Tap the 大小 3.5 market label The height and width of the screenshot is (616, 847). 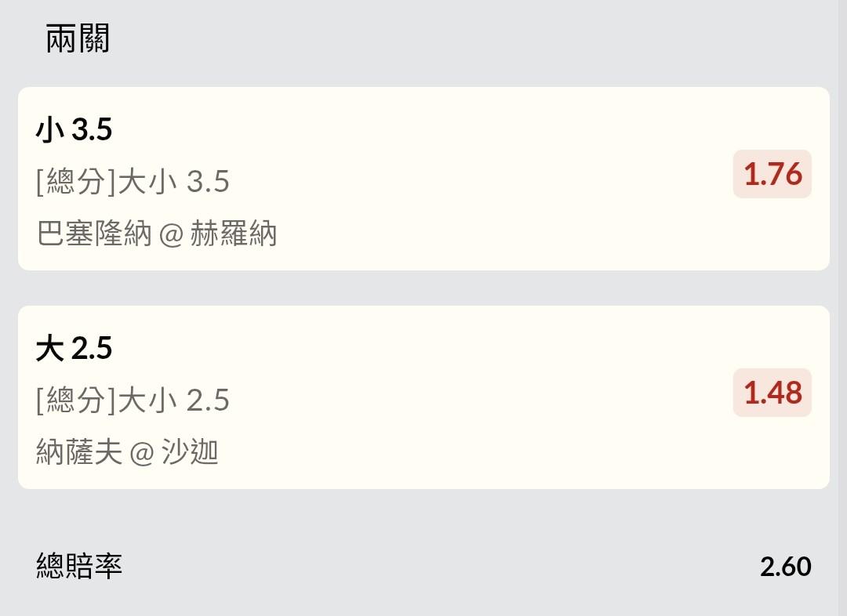click(x=173, y=182)
